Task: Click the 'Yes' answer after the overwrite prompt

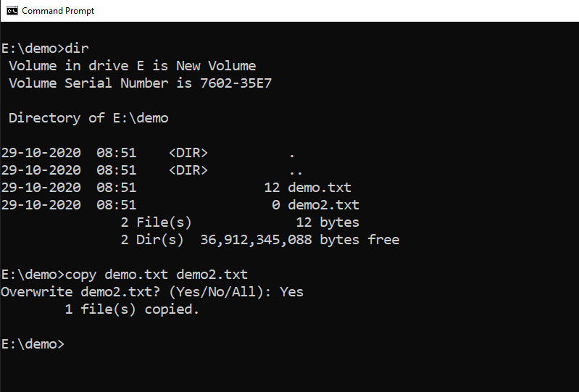Action: [291, 292]
